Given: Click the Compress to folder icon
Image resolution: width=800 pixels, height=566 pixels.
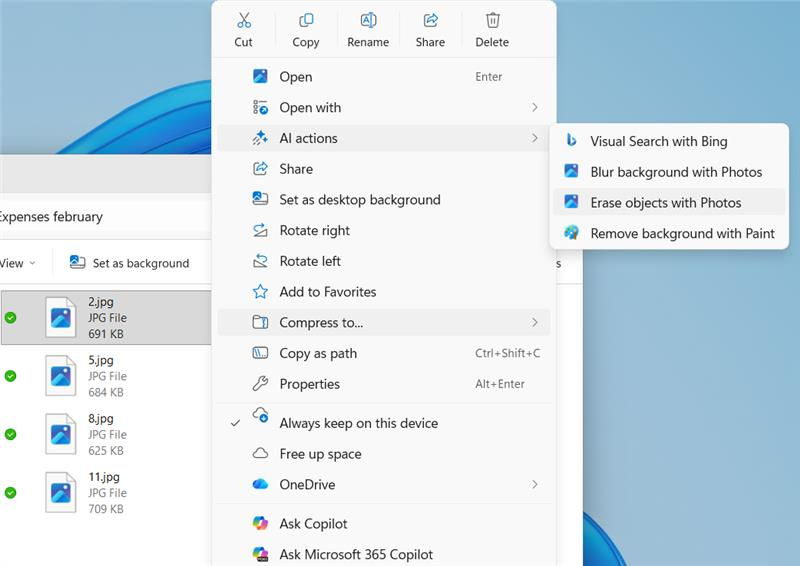Looking at the screenshot, I should coord(260,322).
